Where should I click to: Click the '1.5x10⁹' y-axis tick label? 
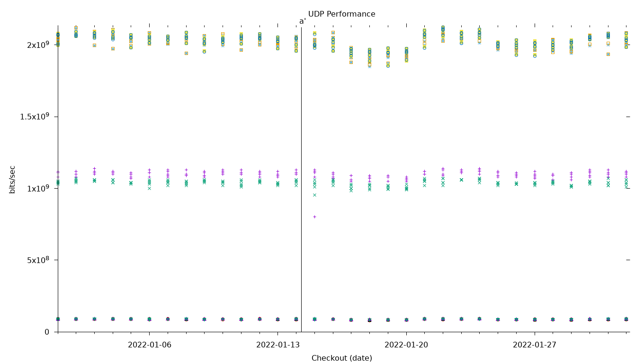pos(35,117)
